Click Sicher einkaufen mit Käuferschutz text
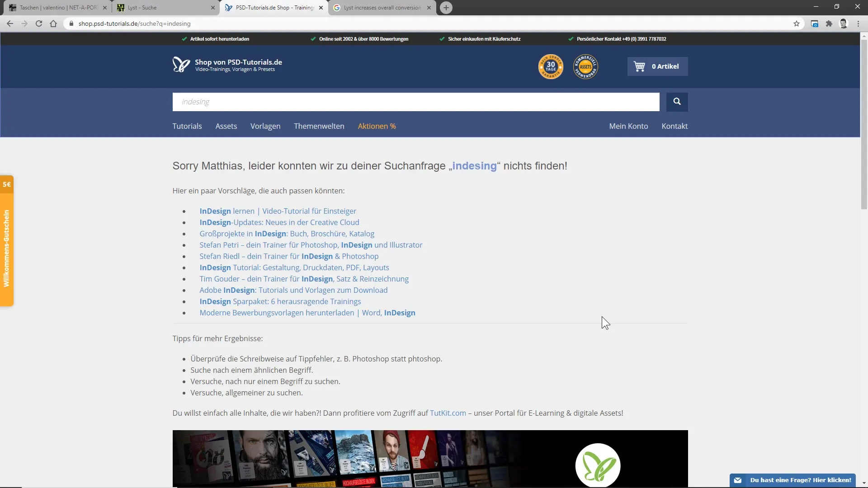Screen dimensions: 868x488 (484, 39)
